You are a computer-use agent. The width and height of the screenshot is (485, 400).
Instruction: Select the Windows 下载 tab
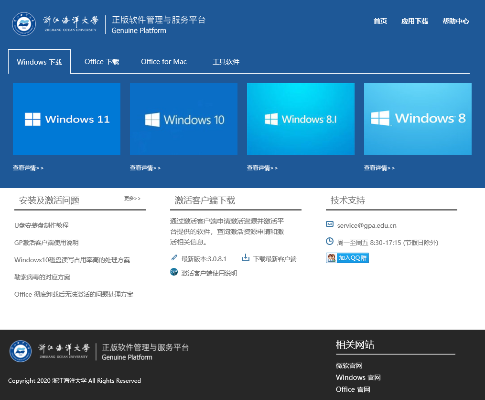pos(39,62)
